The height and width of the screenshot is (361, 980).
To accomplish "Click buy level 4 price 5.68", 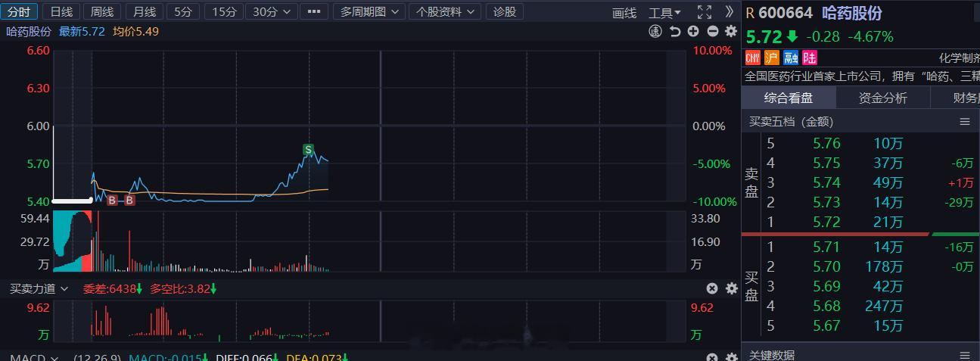I will point(826,306).
